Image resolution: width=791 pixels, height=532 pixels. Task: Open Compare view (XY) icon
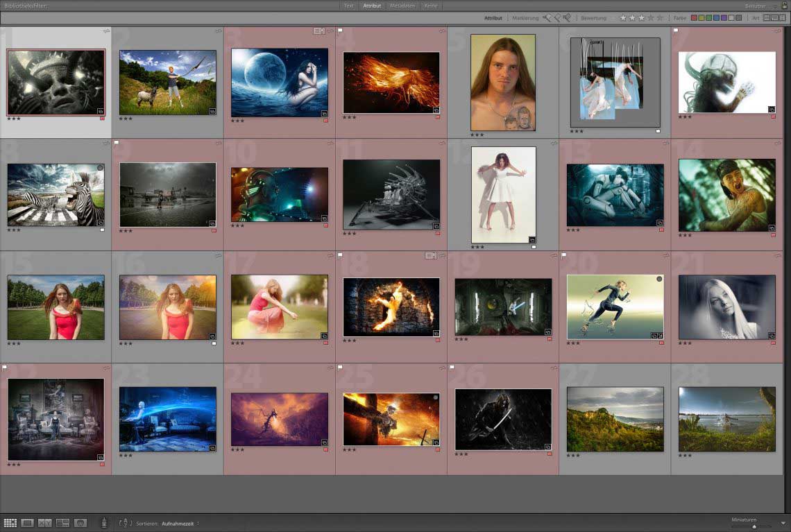point(45,523)
